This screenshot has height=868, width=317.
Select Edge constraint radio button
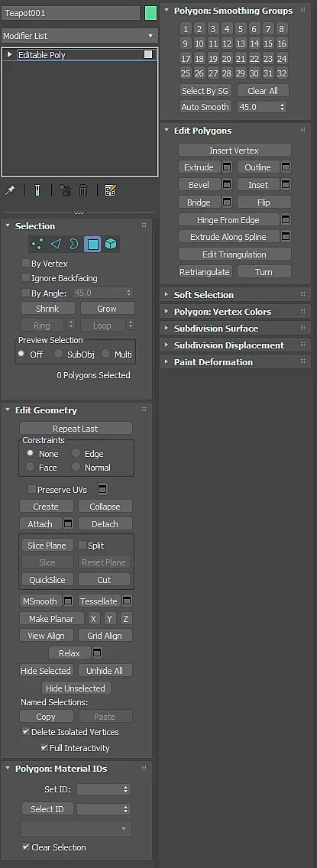coord(76,453)
